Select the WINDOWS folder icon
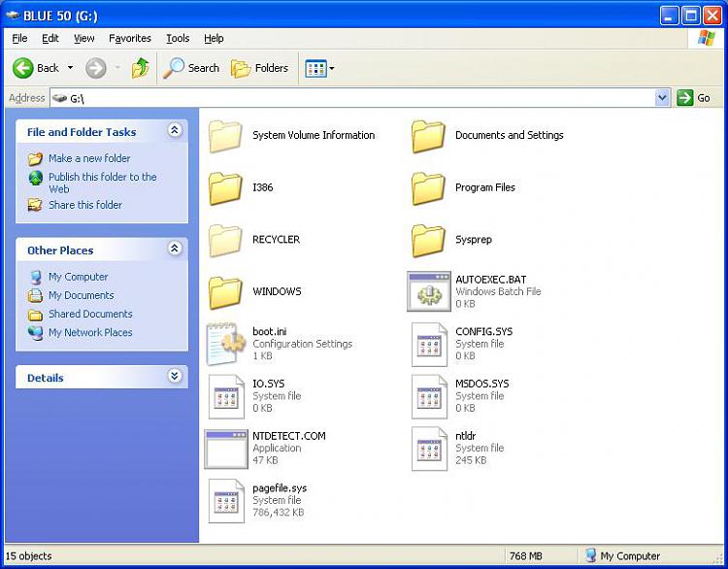728x569 pixels. tap(225, 292)
